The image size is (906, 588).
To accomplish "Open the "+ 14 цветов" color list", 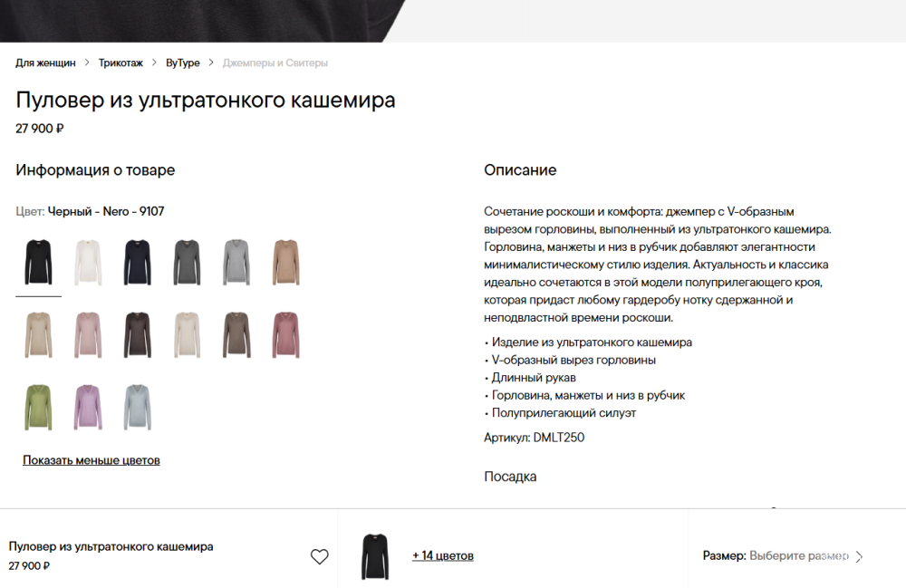I will [443, 555].
